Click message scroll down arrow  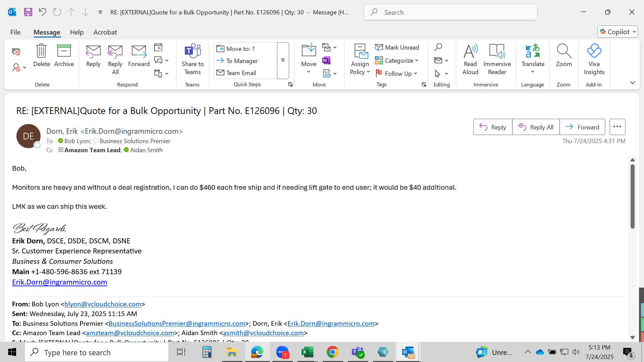pyautogui.click(x=633, y=338)
